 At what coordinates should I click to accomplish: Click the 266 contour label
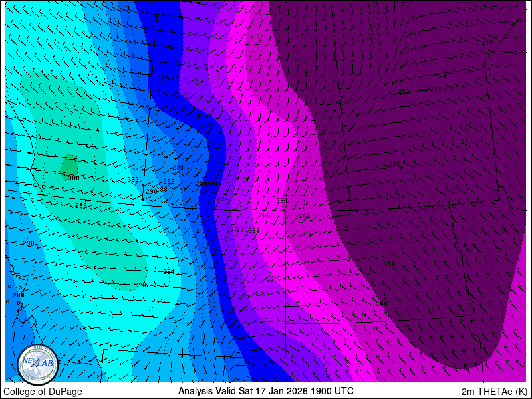pyautogui.click(x=264, y=215)
